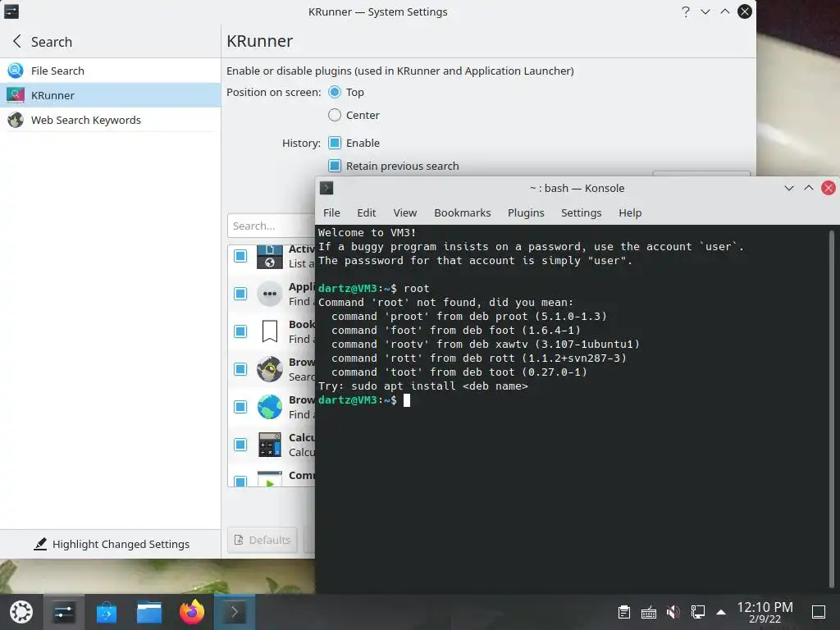The width and height of the screenshot is (840, 630).
Task: Click the Applications plugin ellipsis icon
Action: (269, 294)
